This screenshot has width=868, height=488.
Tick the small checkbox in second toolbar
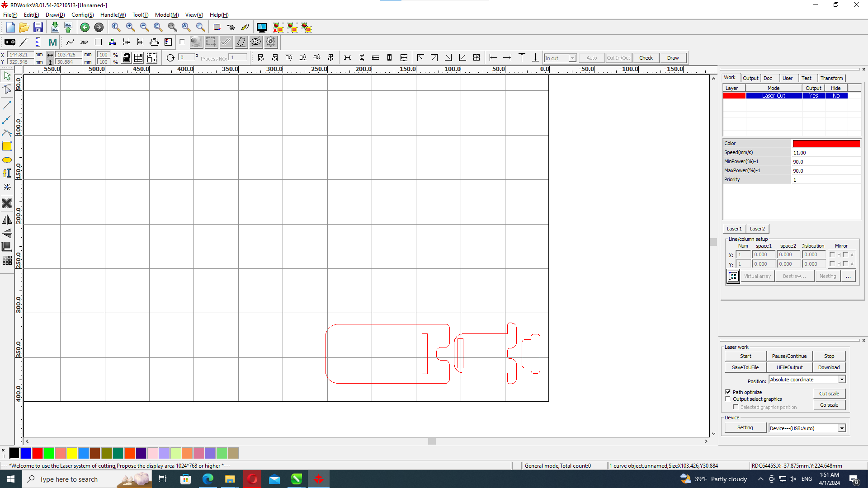click(182, 42)
